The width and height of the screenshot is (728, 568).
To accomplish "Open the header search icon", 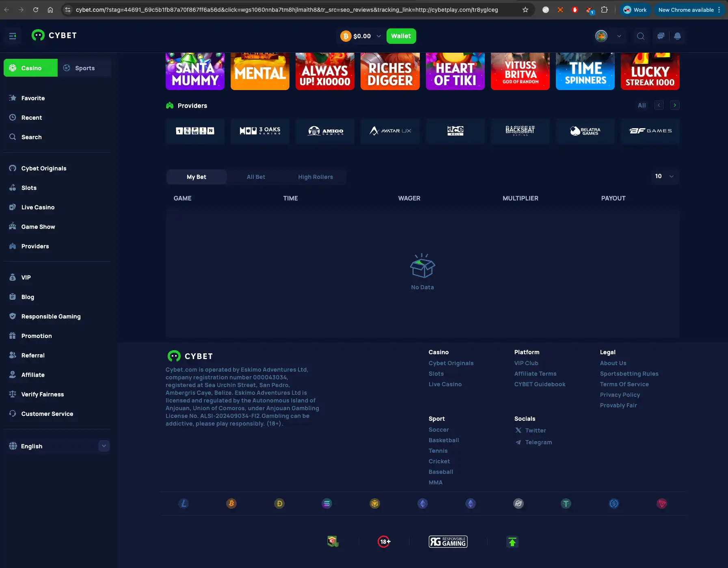I will coord(640,36).
